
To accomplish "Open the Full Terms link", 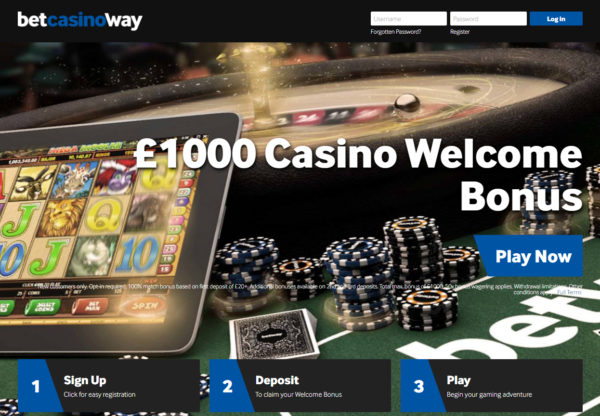I will point(569,292).
